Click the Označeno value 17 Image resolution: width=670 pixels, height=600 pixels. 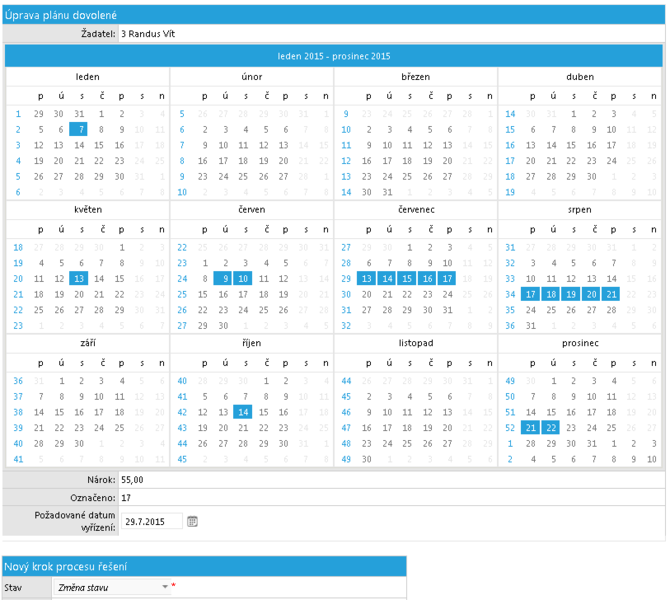pyautogui.click(x=126, y=497)
